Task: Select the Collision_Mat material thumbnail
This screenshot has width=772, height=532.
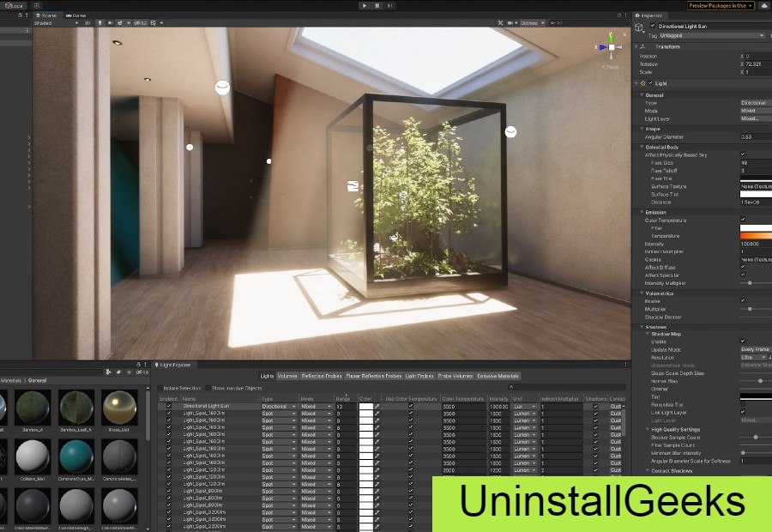Action: 33,456
